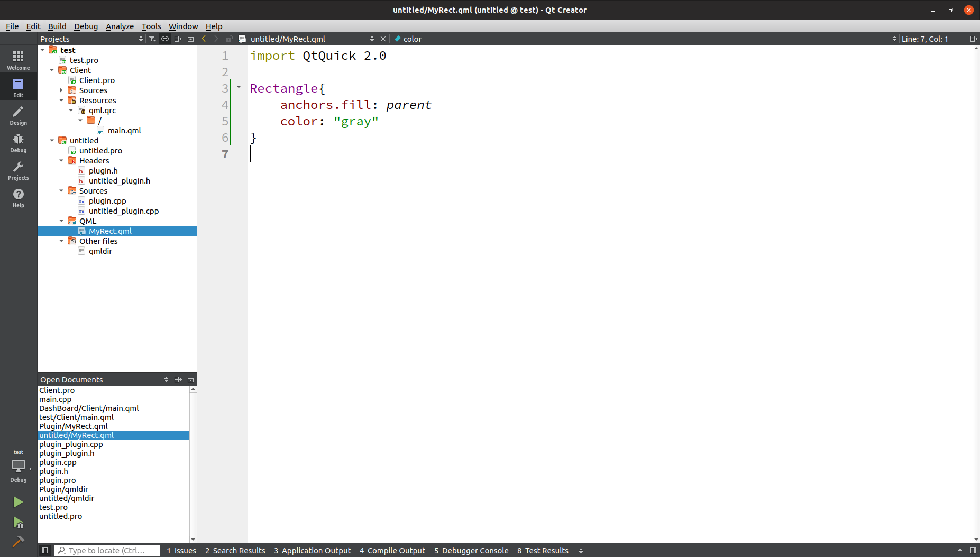
Task: Open the color symbol dropdown in the toolbar
Action: tap(408, 38)
